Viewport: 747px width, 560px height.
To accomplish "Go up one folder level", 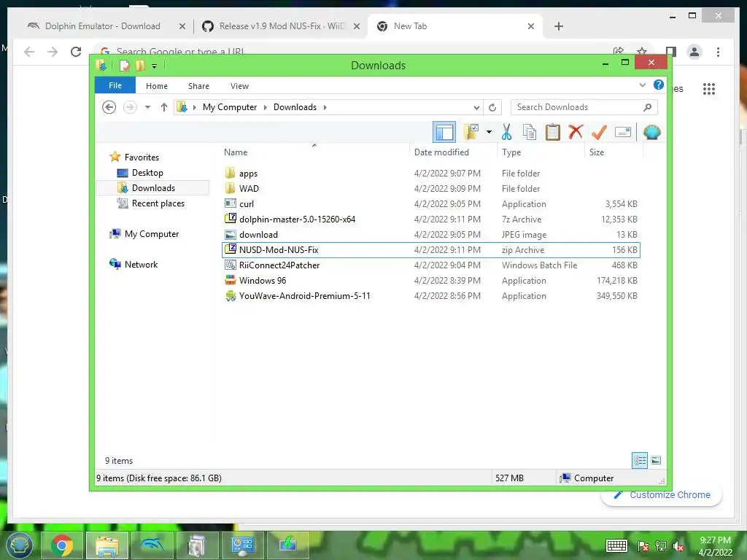I will coord(164,107).
